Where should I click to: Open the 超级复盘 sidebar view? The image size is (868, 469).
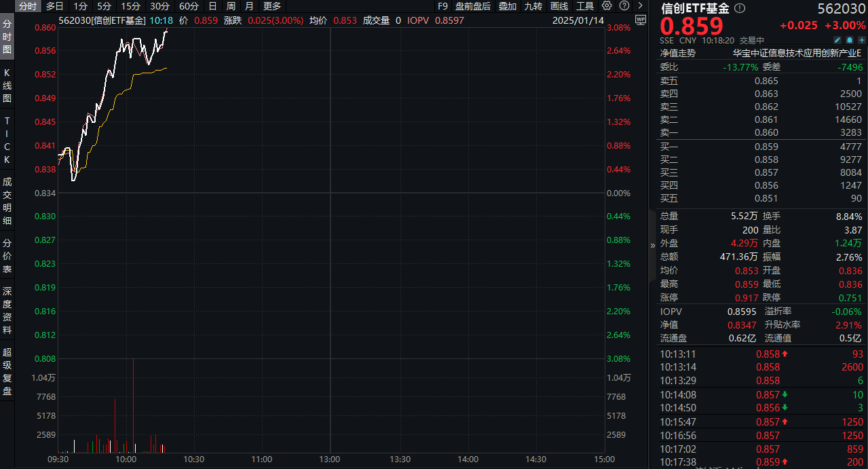coord(7,371)
